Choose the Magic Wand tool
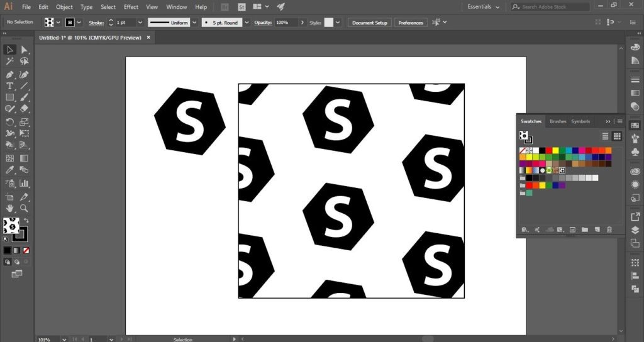 point(9,61)
